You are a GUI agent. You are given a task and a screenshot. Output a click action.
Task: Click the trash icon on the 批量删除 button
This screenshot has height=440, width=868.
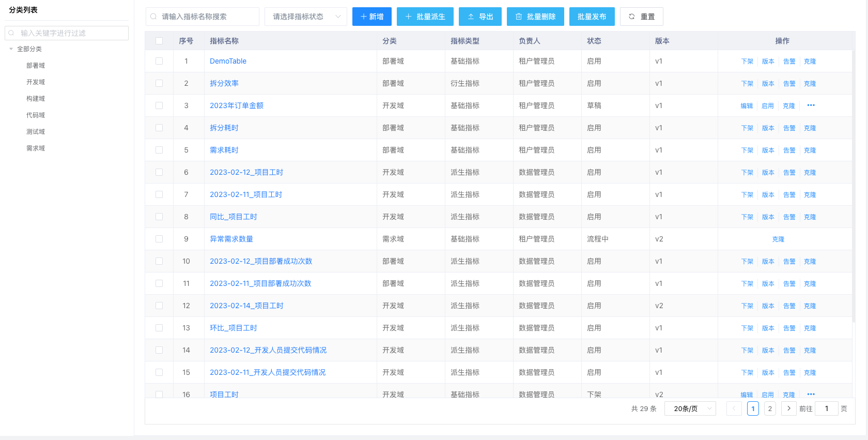pyautogui.click(x=519, y=17)
